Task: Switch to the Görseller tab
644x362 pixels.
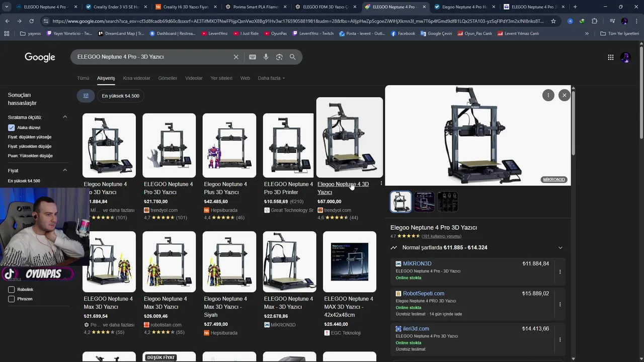Action: pos(168,78)
